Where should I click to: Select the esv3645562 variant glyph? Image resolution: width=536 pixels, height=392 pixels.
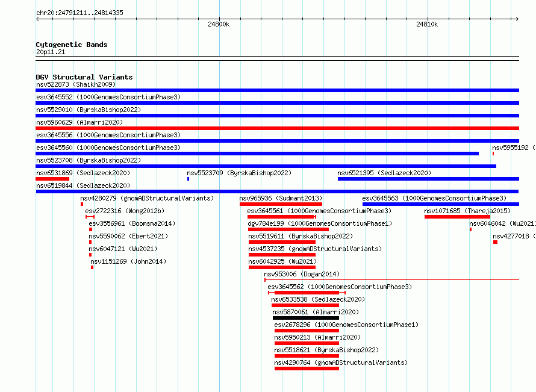point(307,293)
